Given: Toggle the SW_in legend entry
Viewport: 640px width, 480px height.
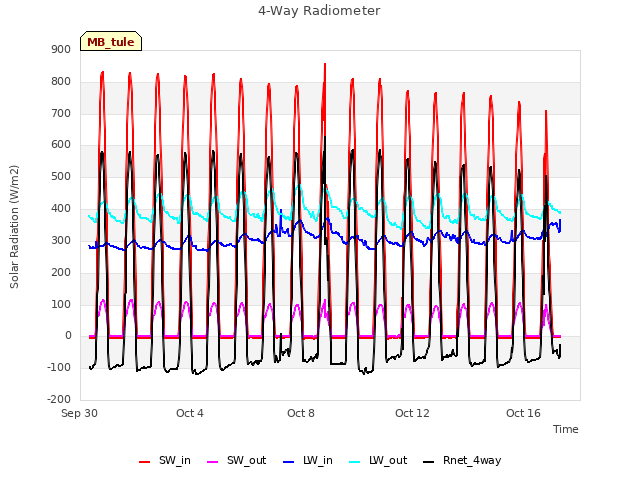Looking at the screenshot, I should point(164,460).
